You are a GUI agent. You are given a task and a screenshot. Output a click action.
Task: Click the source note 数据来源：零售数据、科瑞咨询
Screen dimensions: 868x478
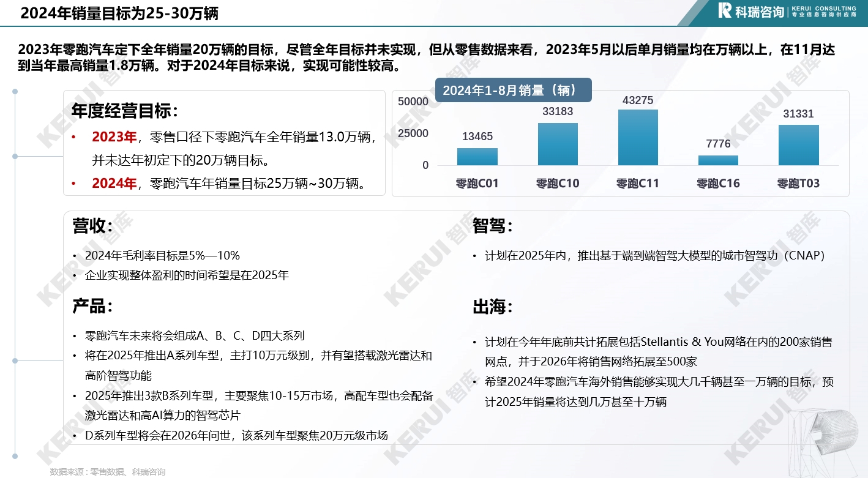(x=108, y=472)
